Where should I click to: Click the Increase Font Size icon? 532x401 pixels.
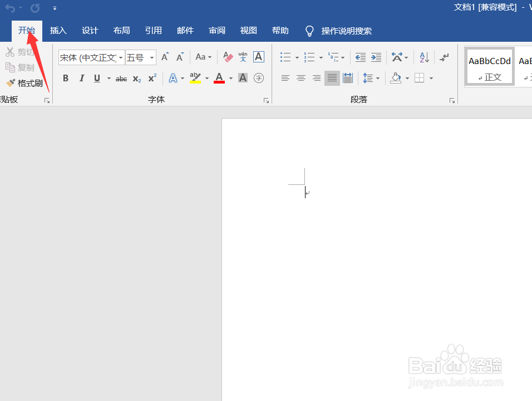(165, 57)
